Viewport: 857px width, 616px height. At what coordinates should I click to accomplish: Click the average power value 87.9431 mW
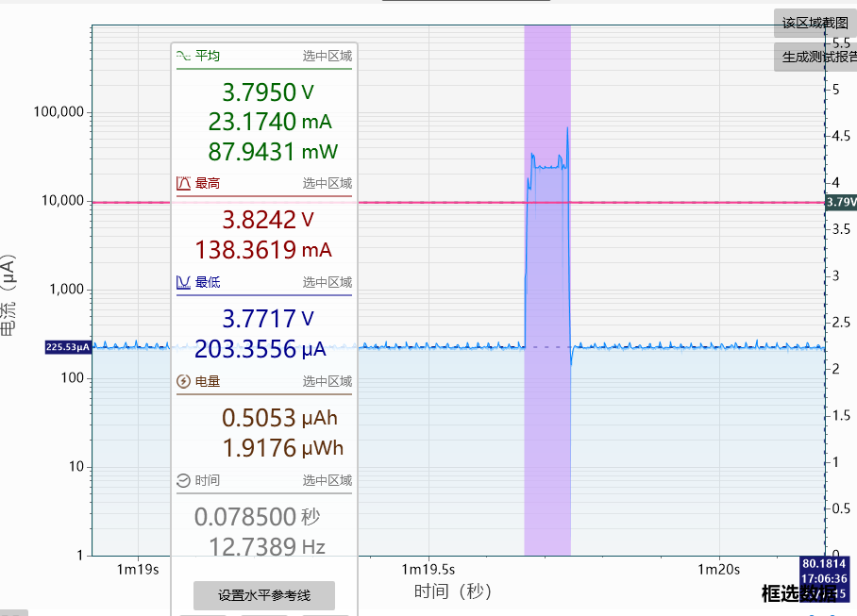273,152
